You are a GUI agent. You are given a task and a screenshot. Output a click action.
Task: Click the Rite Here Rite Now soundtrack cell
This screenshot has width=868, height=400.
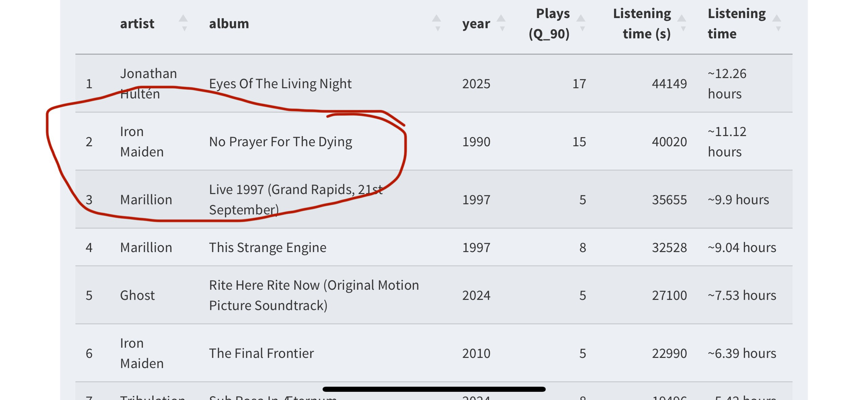[x=314, y=295]
